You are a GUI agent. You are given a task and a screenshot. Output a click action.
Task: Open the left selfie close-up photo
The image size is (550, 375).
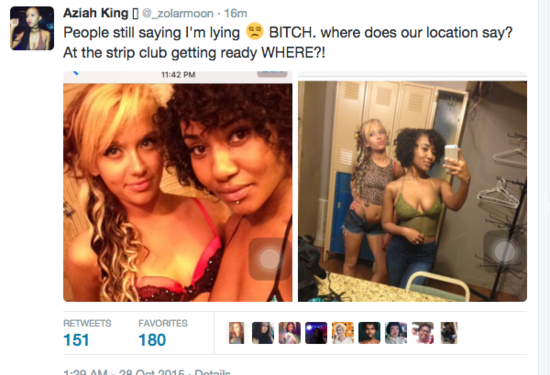(177, 187)
